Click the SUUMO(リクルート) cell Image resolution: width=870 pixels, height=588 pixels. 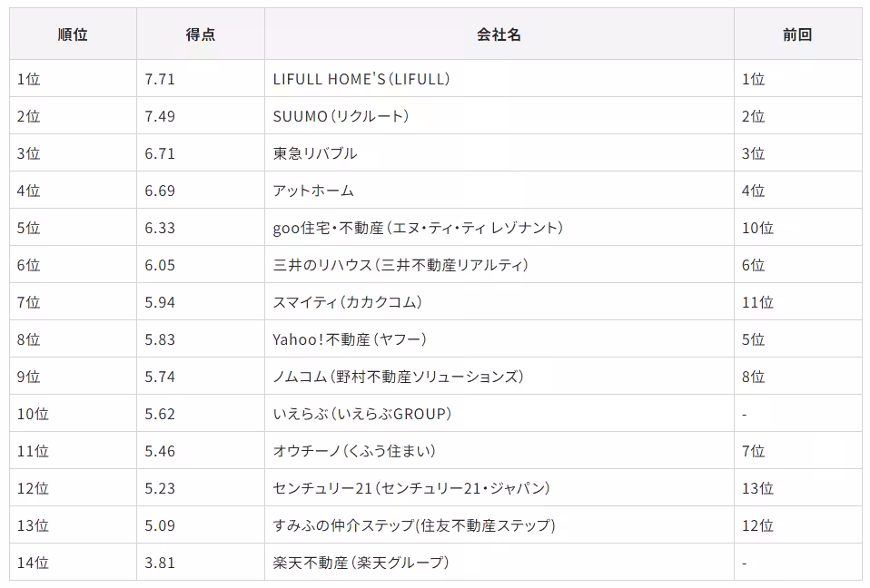[x=341, y=116]
